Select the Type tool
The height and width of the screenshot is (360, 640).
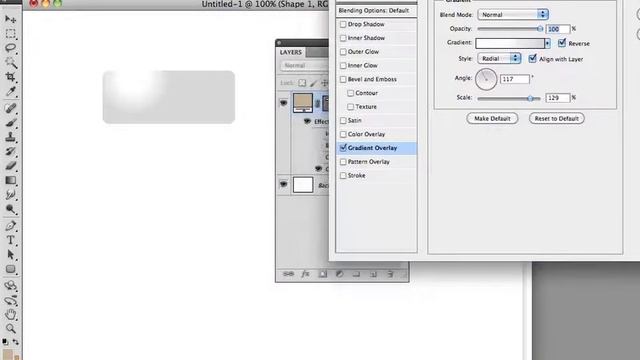pos(11,240)
